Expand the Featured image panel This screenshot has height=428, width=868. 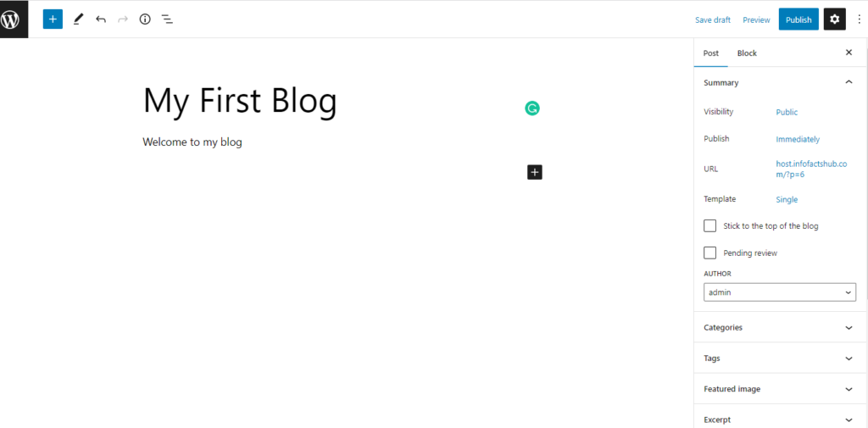(780, 389)
